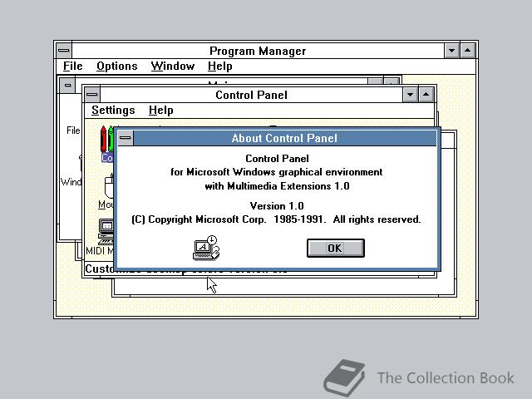Click the File Manager label in Main group

tap(73, 131)
